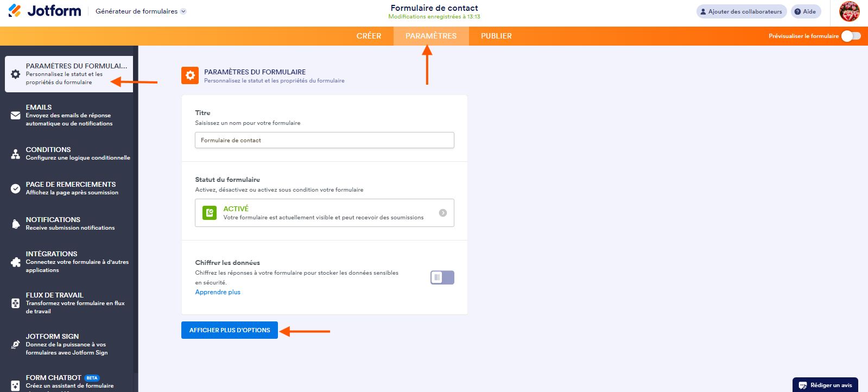This screenshot has height=392, width=868.
Task: Click the user profile avatar
Action: (849, 11)
